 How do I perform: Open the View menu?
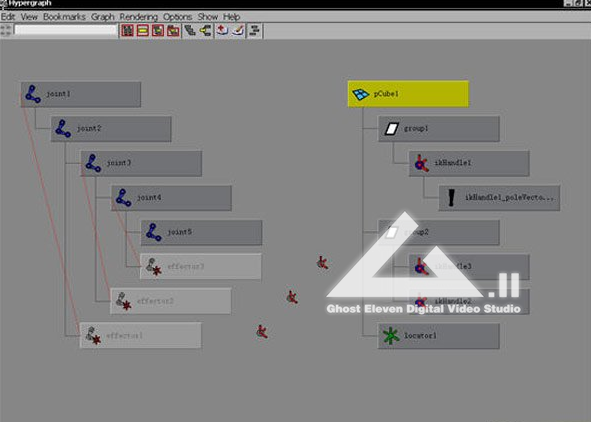[29, 17]
